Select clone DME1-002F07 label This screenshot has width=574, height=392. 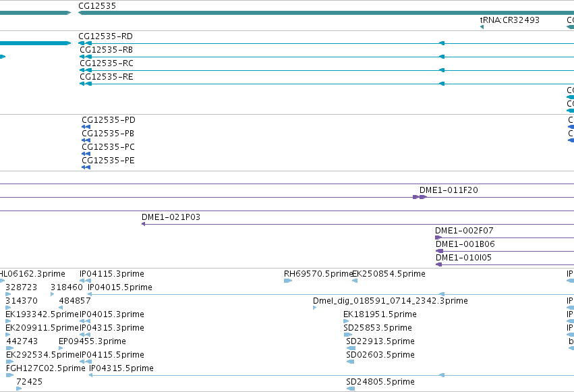[464, 231]
